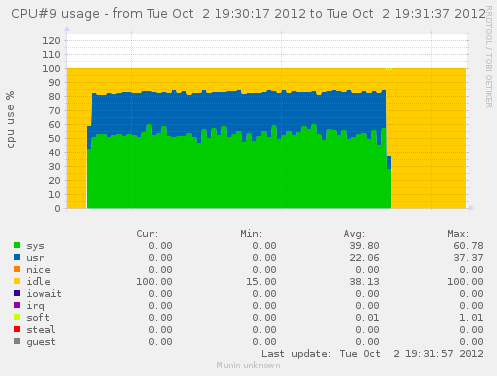This screenshot has height=376, width=497.
Task: Click the 100 y-axis tick label
Action: (x=51, y=69)
